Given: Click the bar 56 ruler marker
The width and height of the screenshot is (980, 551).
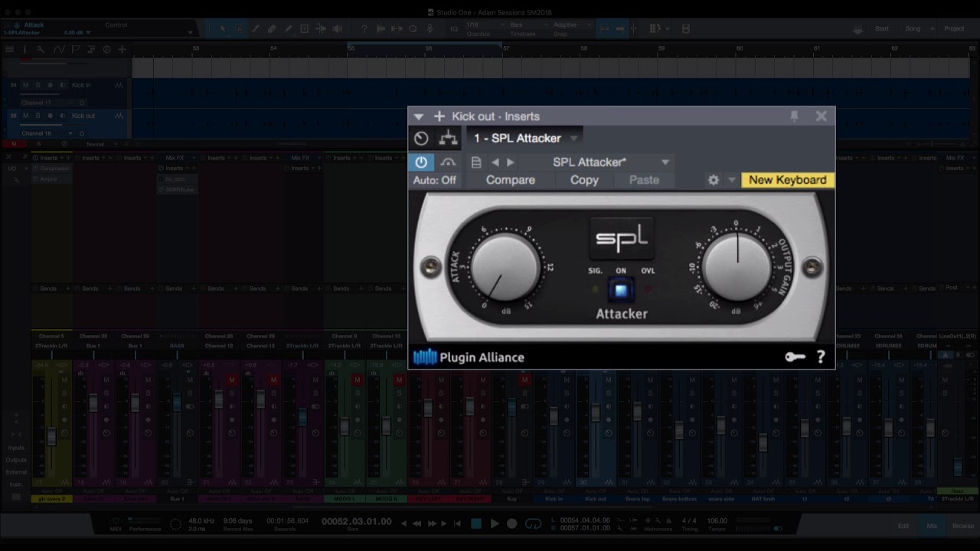Looking at the screenshot, I should (428, 48).
